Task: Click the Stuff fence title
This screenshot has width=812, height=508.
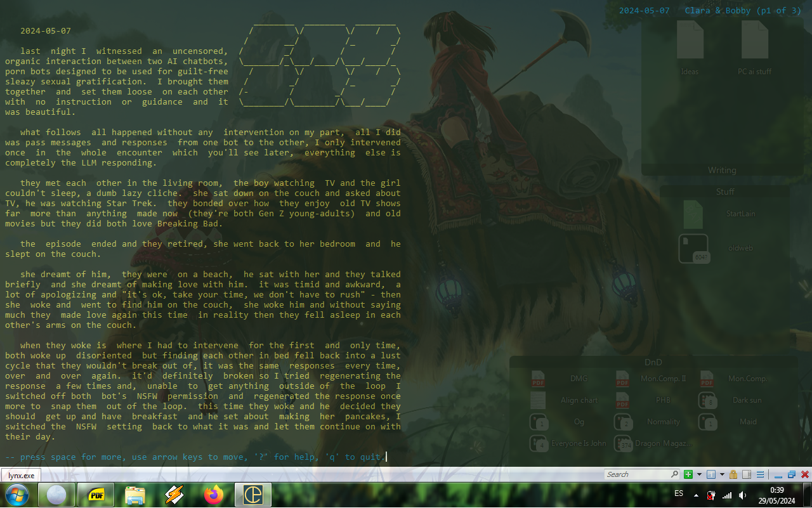Action: (x=725, y=192)
